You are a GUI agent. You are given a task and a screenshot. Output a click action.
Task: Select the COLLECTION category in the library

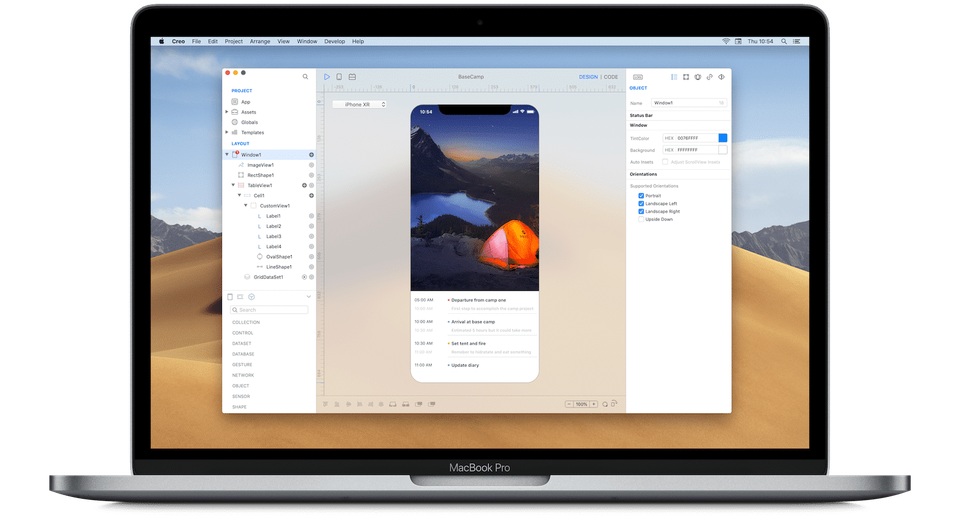click(x=245, y=323)
